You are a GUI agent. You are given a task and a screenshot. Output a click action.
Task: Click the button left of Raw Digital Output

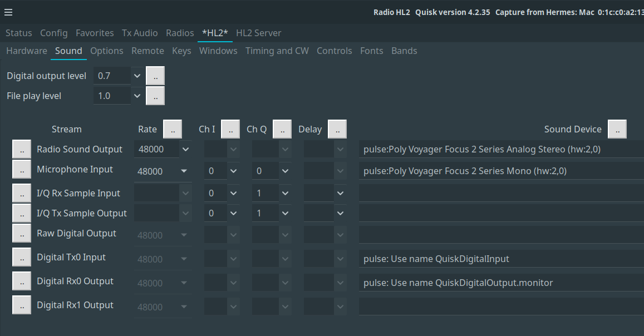coord(22,233)
